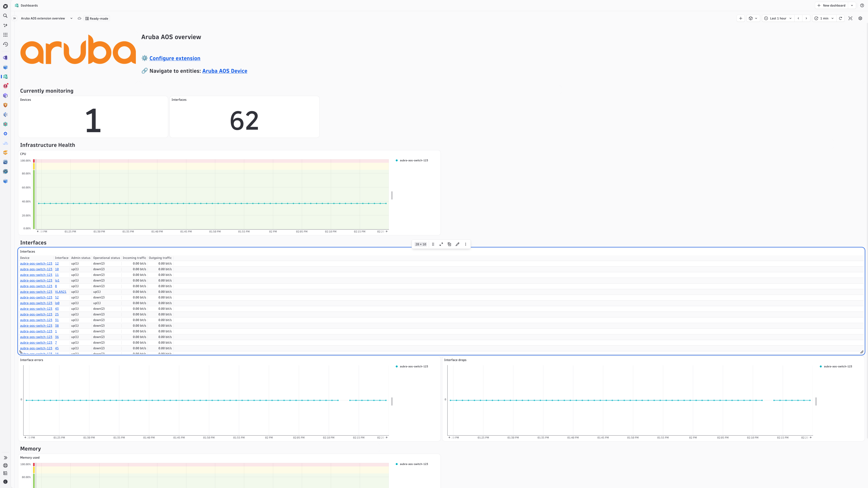Click the add tile plus button

pyautogui.click(x=741, y=19)
